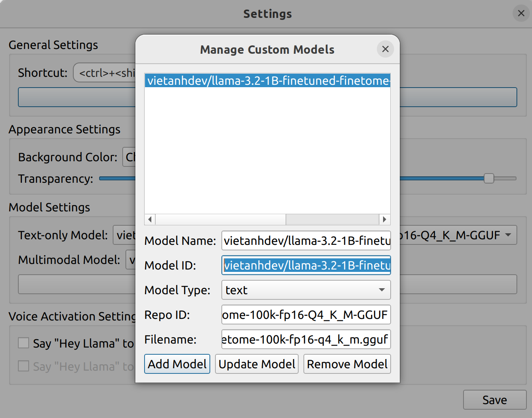
Task: Click the Transparency slider handle
Action: tap(489, 178)
